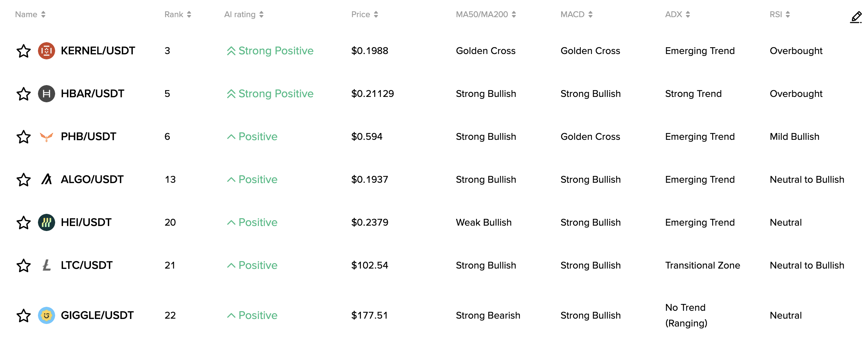
Task: Add PHB/USDT to favorites star
Action: coord(24,137)
